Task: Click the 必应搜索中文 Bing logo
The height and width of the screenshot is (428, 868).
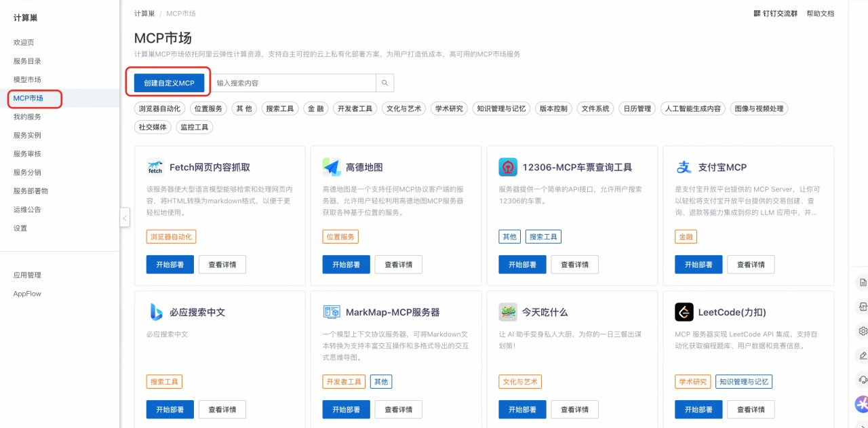Action: coord(156,312)
